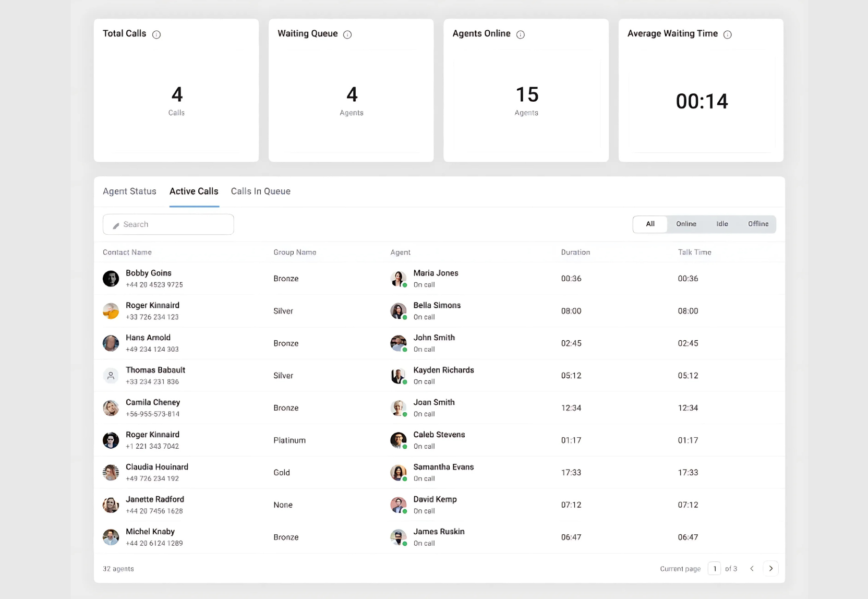View the Average Waiting Time info icon
This screenshot has width=868, height=599.
[728, 34]
